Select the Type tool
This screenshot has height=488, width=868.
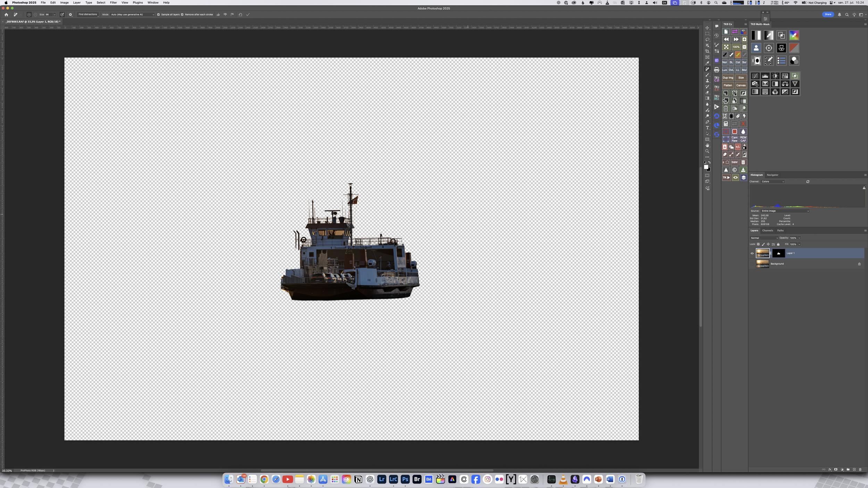tap(707, 128)
